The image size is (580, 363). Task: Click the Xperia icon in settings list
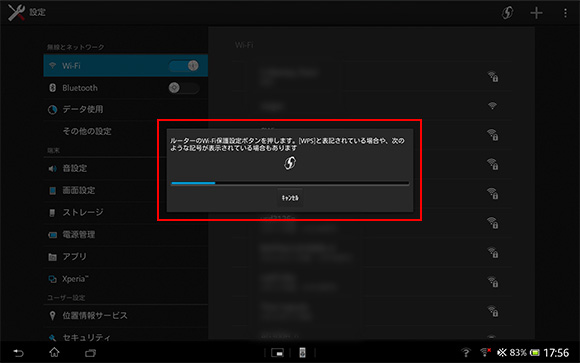tap(53, 279)
